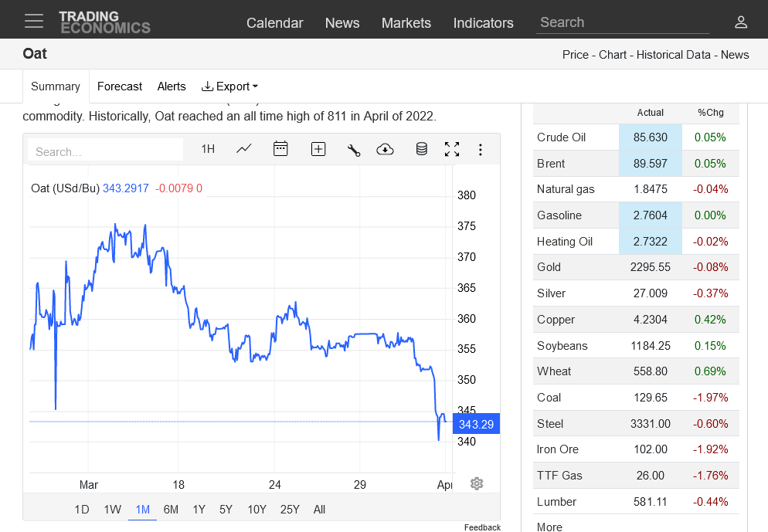Open the TTF Gas commodity link
The width and height of the screenshot is (768, 532).
click(559, 476)
